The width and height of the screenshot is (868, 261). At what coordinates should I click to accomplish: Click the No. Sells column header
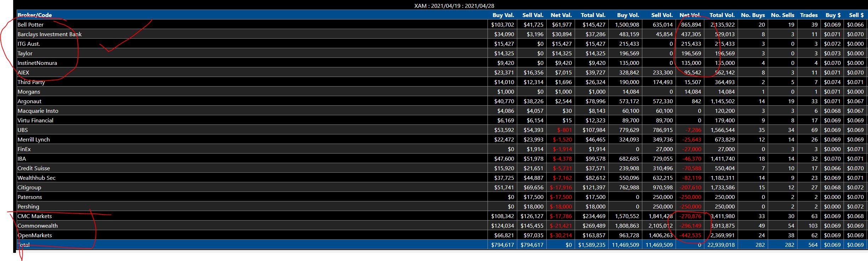pos(783,15)
